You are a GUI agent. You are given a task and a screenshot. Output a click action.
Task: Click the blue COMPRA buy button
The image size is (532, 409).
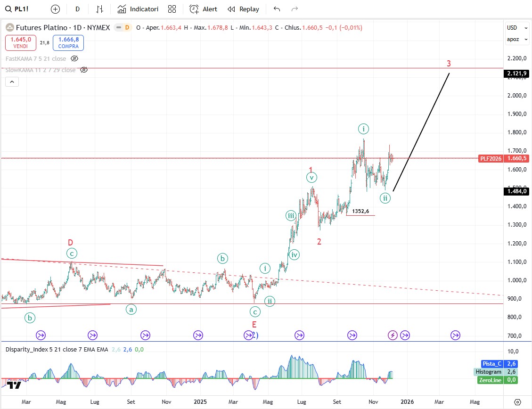point(68,43)
